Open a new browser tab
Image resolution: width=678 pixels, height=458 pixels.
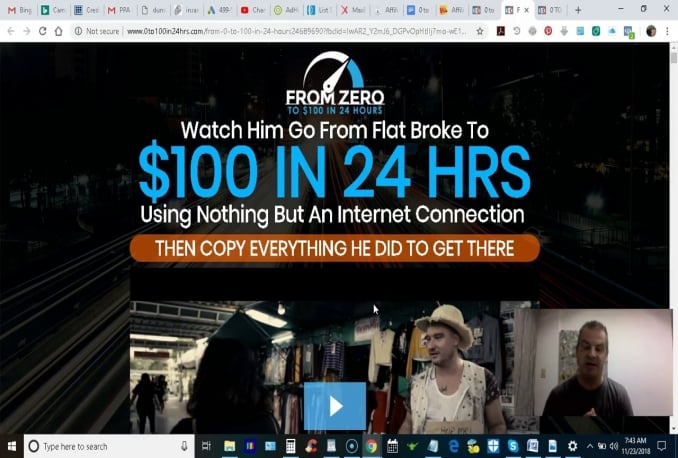coord(578,10)
